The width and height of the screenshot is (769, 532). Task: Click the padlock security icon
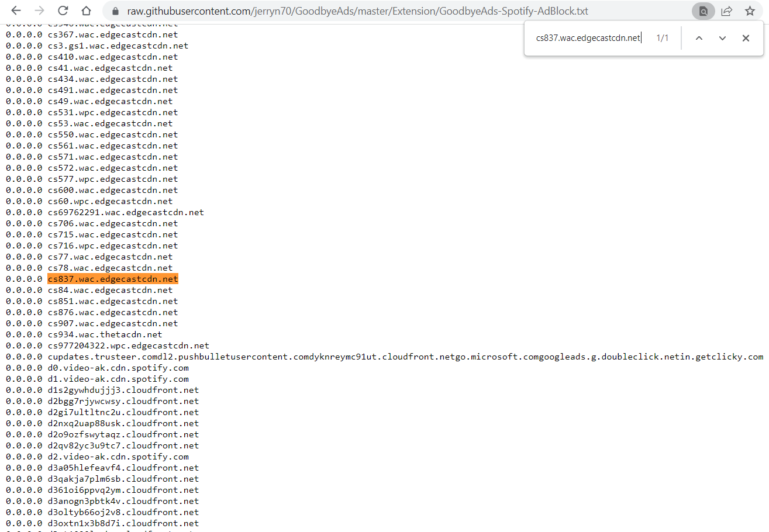(x=115, y=11)
